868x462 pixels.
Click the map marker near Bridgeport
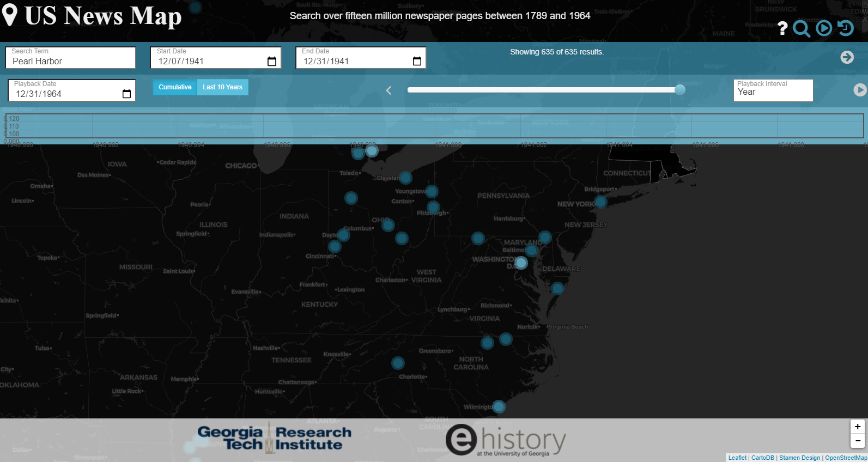click(x=600, y=202)
